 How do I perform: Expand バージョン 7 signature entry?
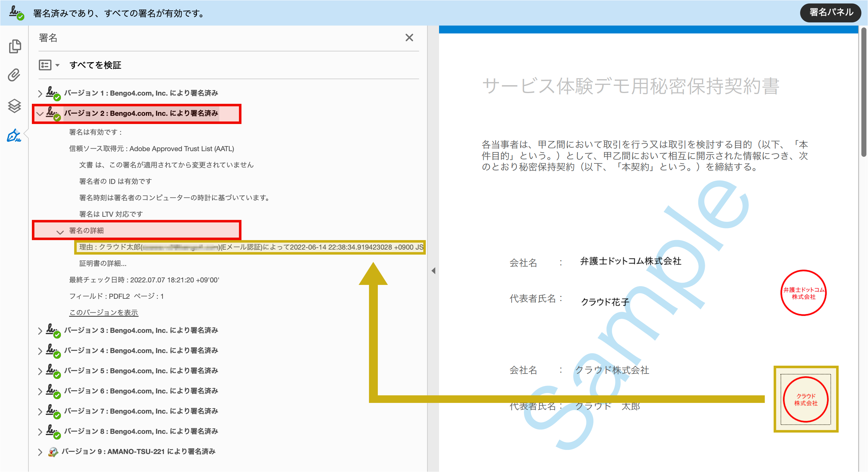tap(40, 411)
